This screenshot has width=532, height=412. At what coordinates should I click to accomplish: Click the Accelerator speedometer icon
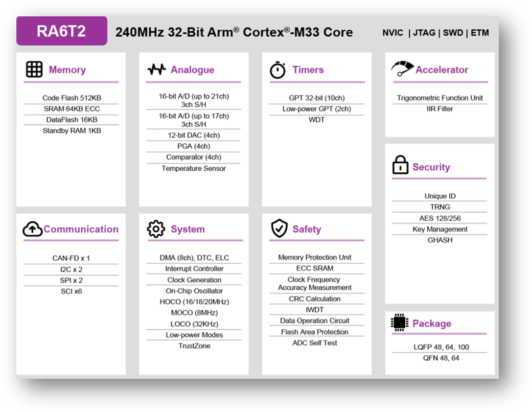402,68
